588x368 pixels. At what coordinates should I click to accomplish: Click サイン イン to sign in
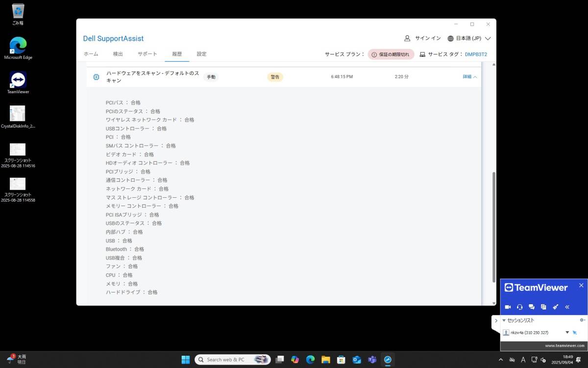[428, 38]
